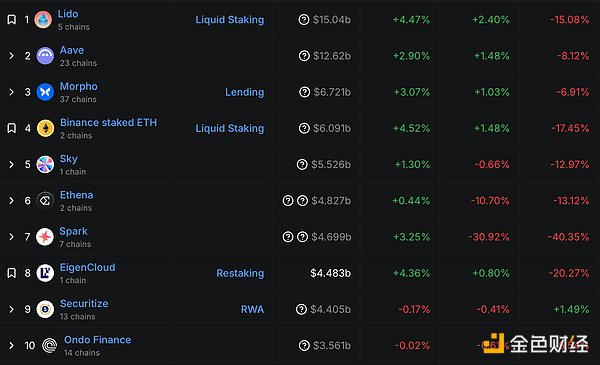Click the Ethena TVL value $4.827b
The width and height of the screenshot is (600, 365).
331,200
